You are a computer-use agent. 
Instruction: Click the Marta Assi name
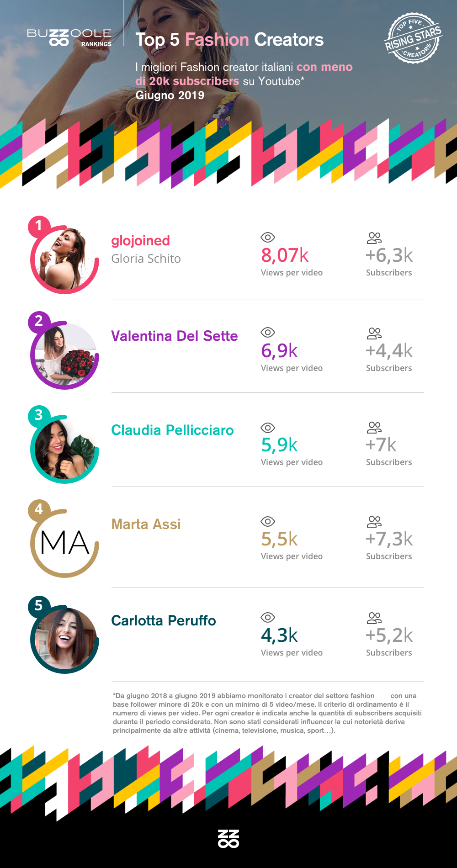point(146,524)
